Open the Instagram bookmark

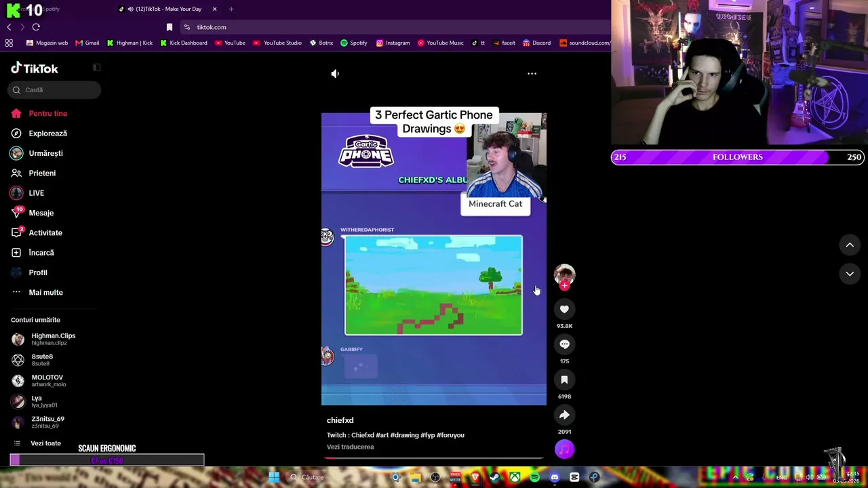393,43
